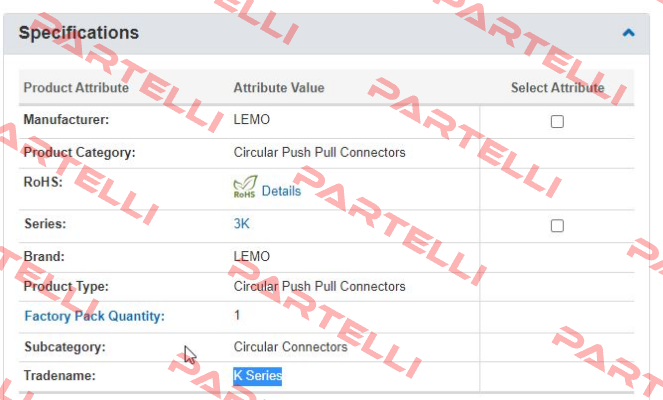Check the Manufacturer attribute checkbox
Screen dimensions: 663x400
557,121
